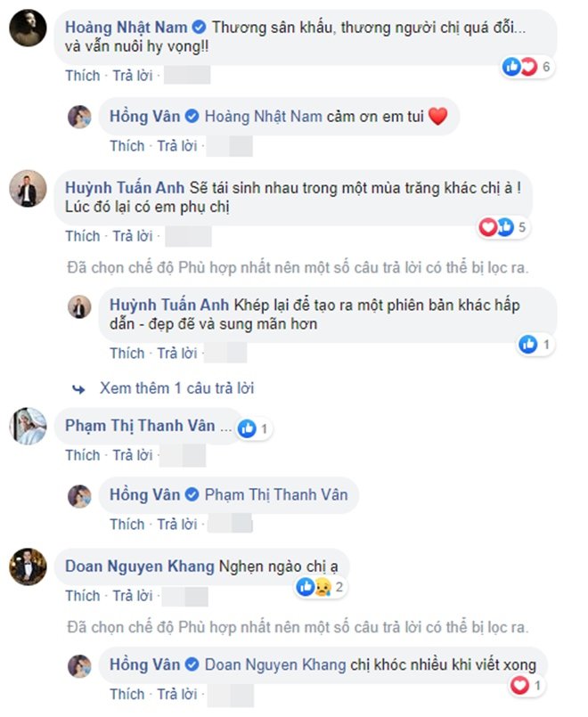Open Huỳnh Tuấn Anh's avatar on first comment

(x=28, y=189)
